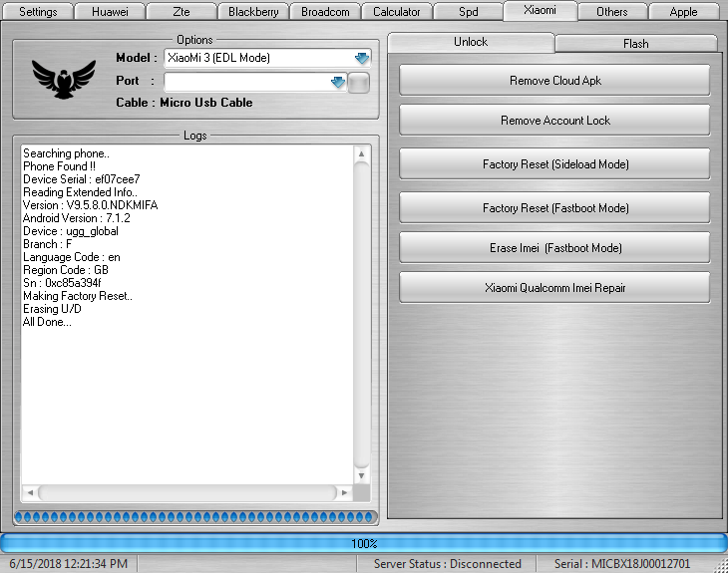
Task: Click the logs horizontal scrollbar track
Action: pos(187,492)
